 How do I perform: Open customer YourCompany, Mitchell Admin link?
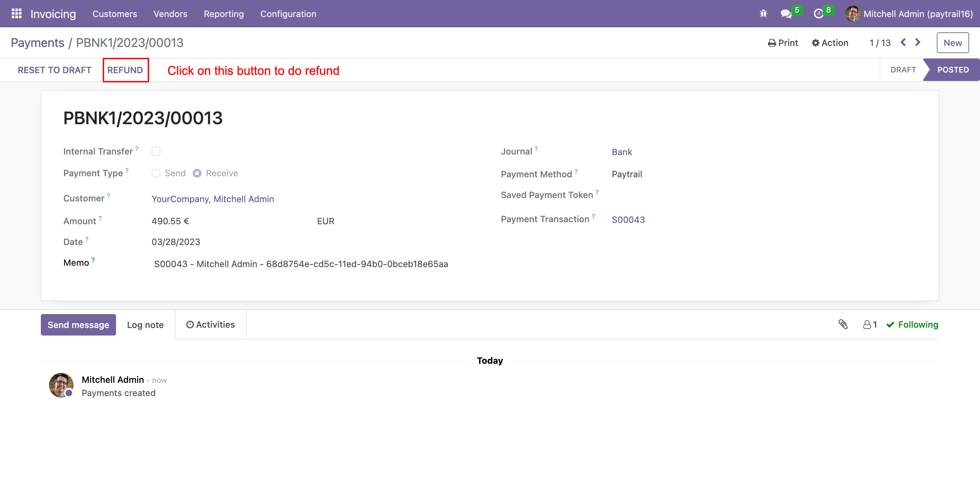[213, 199]
